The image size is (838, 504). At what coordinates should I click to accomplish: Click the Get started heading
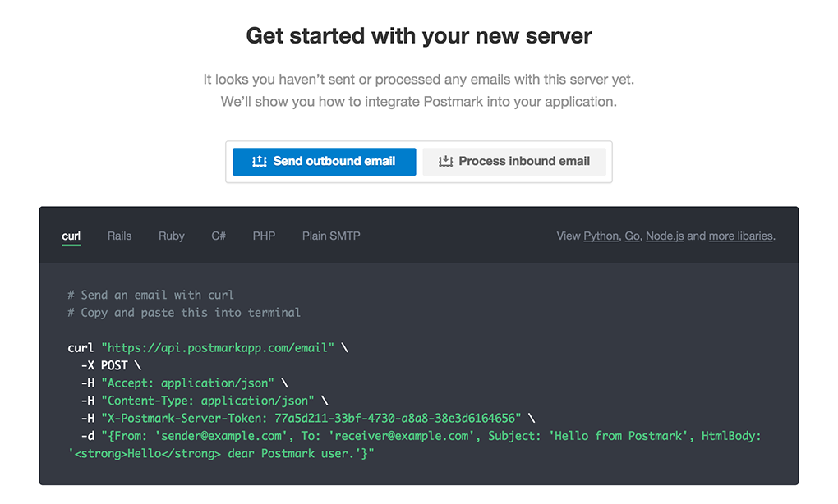(418, 35)
